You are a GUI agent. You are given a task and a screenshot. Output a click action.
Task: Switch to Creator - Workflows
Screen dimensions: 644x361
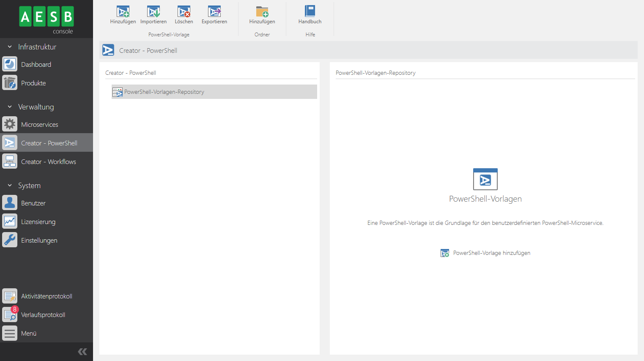point(48,162)
